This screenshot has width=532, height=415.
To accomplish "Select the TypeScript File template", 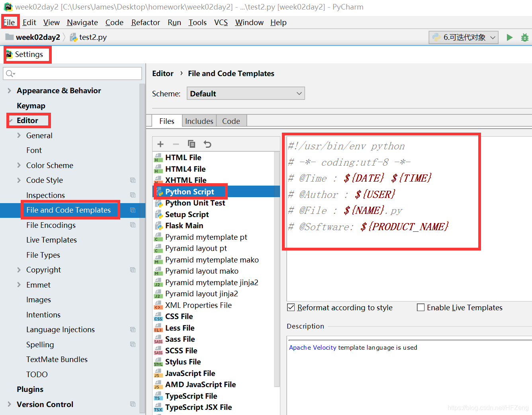I will [191, 396].
